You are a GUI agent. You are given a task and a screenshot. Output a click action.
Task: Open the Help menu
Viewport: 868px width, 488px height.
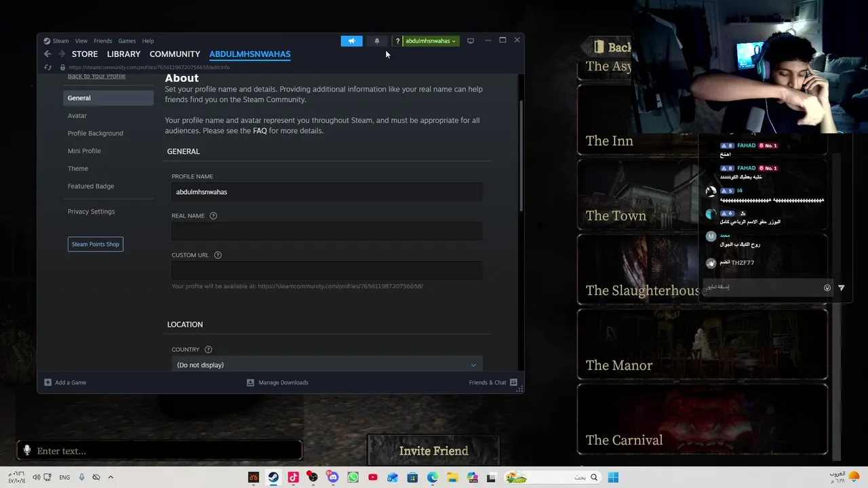(x=148, y=41)
